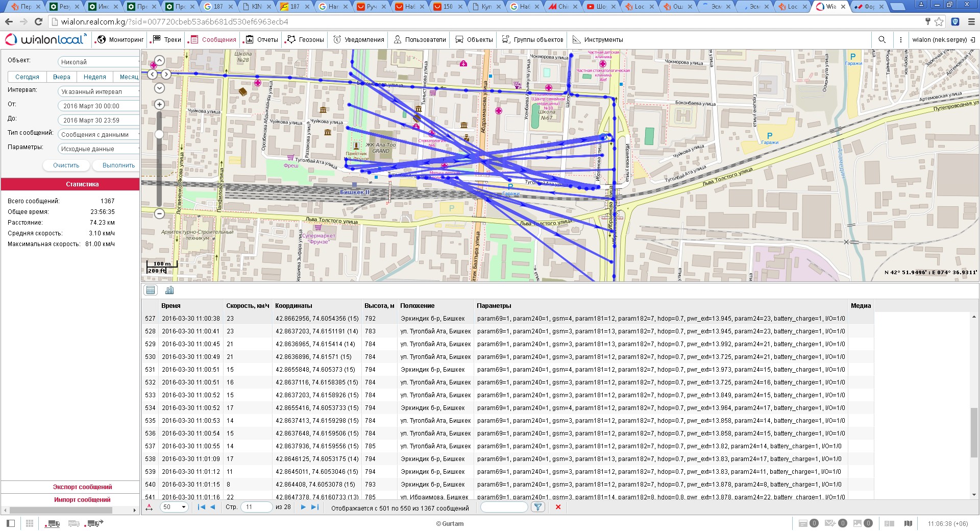The width and height of the screenshot is (980, 531).
Task: Switch to the Геозоны tab
Action: [x=305, y=40]
